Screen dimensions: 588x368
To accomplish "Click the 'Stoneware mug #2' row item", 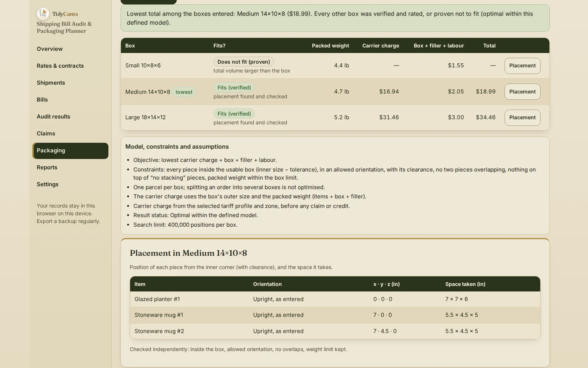I will (159, 331).
